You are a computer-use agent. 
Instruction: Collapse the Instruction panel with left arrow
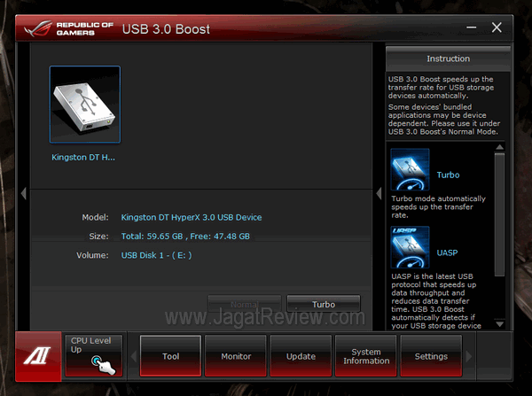[379, 194]
